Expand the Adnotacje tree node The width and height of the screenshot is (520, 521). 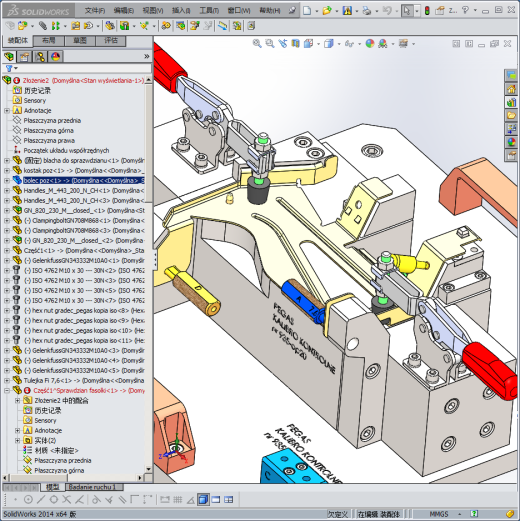coord(7,110)
